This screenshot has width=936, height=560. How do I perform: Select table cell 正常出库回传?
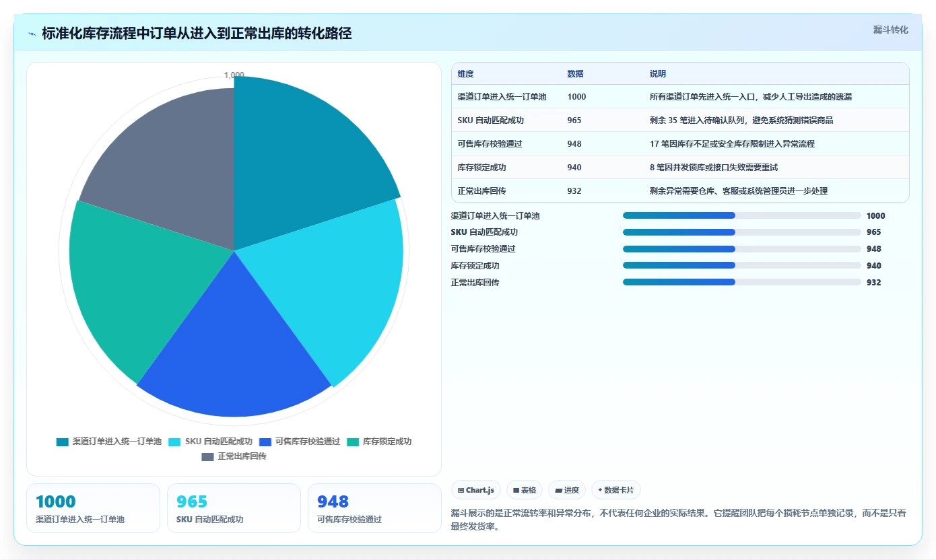[x=481, y=191]
